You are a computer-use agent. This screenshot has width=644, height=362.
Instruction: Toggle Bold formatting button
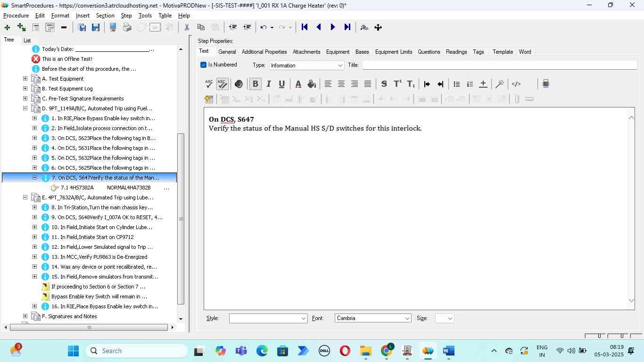coord(255,84)
